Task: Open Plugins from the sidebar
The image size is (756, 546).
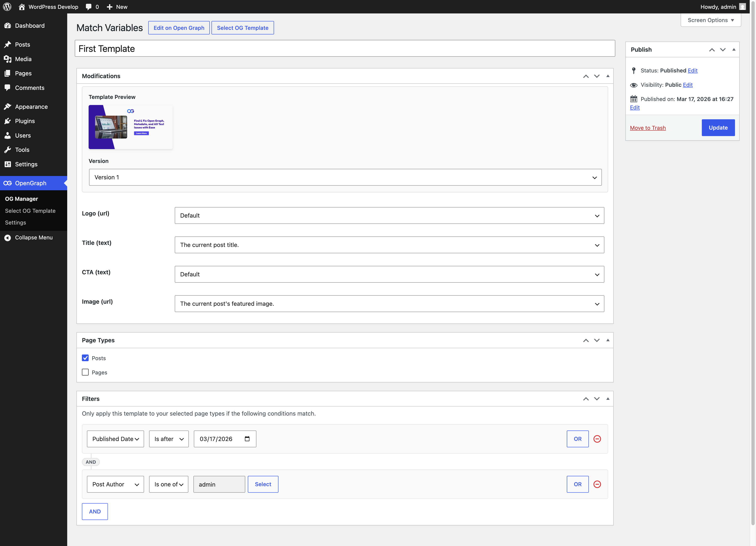Action: (25, 121)
